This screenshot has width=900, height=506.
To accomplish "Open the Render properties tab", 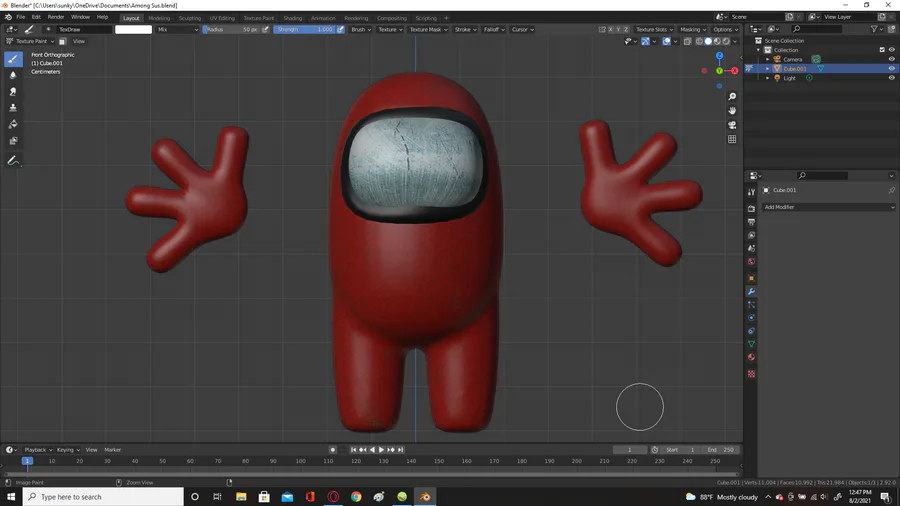I will [751, 209].
